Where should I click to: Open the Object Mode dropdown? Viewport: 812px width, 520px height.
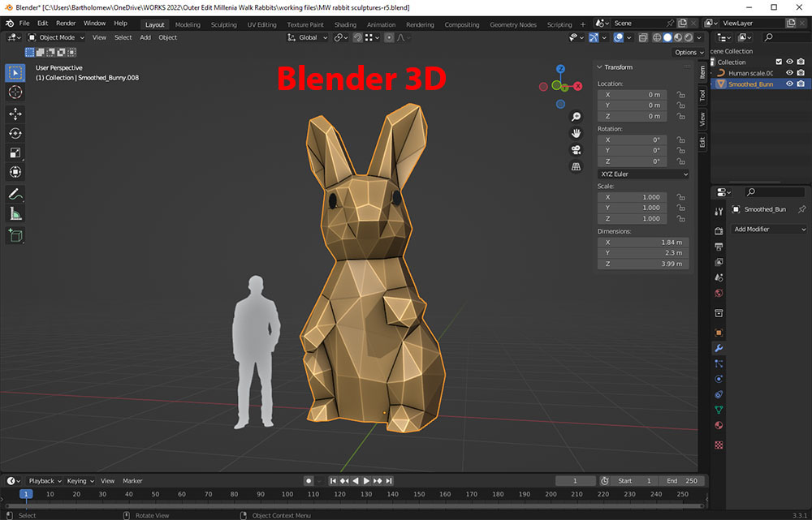click(56, 37)
